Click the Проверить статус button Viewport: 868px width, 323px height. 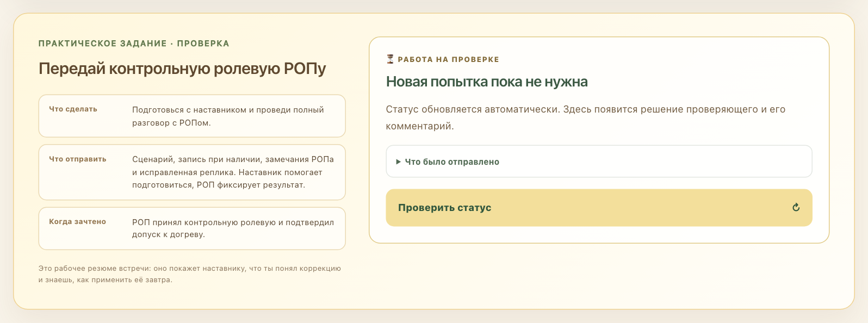[599, 208]
